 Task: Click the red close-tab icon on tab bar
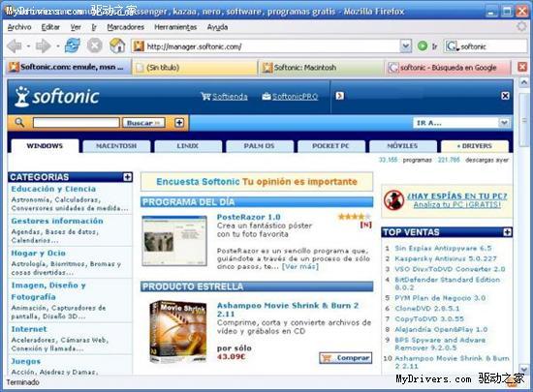click(x=522, y=67)
